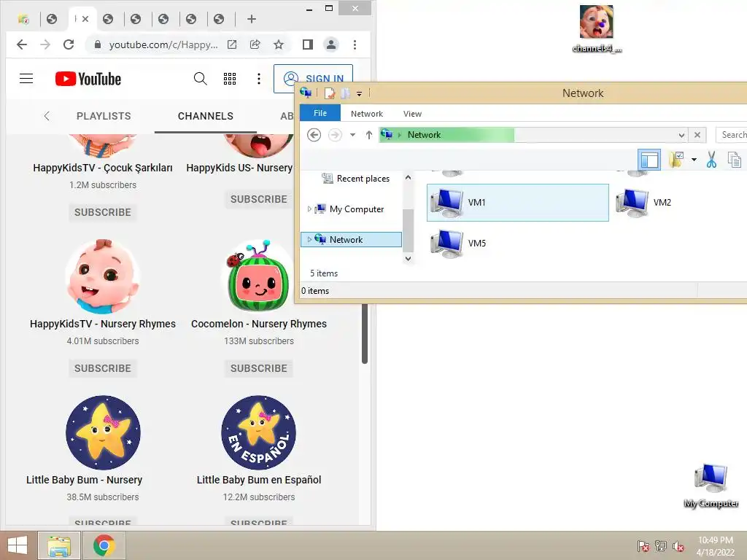View site info via the padlock icon
The height and width of the screenshot is (560, 747).
(x=98, y=44)
